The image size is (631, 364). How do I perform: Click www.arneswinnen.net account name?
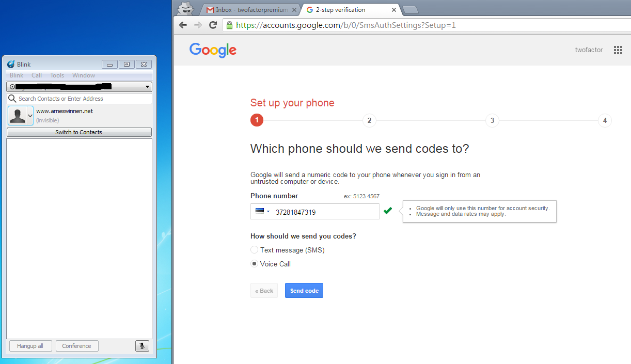point(65,111)
